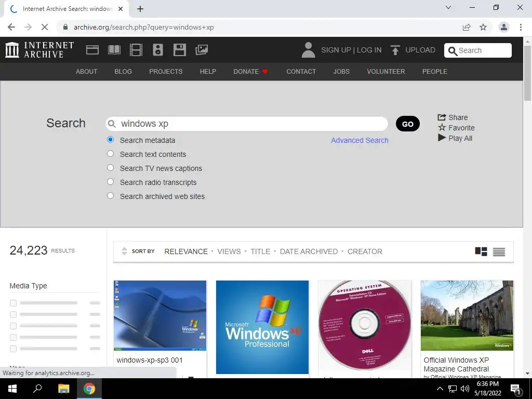This screenshot has width=532, height=399.
Task: Sort results by DATE ARCHIVED
Action: [309, 251]
